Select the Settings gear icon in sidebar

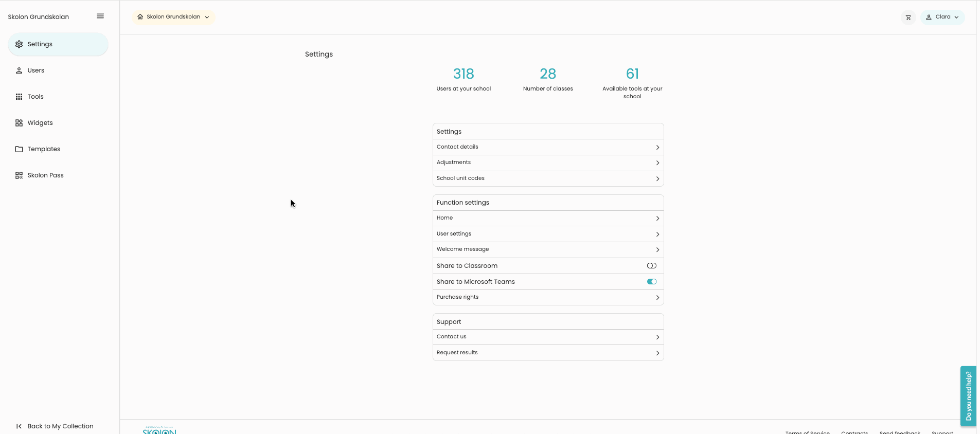[x=19, y=44]
